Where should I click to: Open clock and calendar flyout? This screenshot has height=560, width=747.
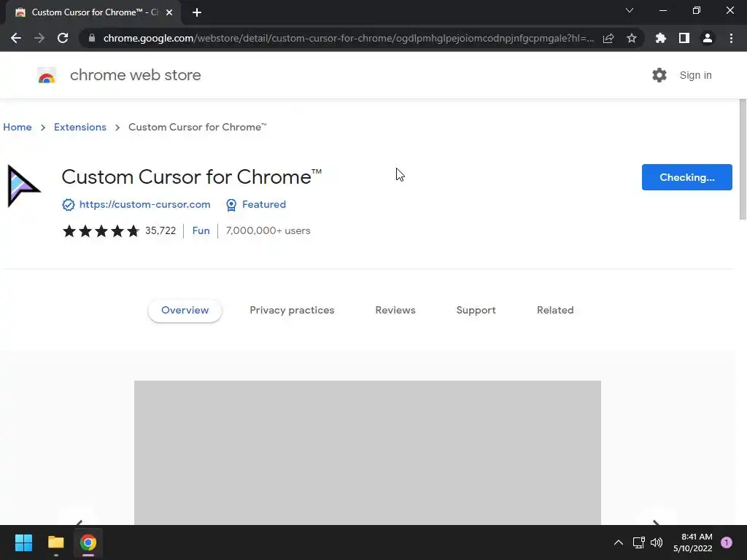click(x=693, y=542)
